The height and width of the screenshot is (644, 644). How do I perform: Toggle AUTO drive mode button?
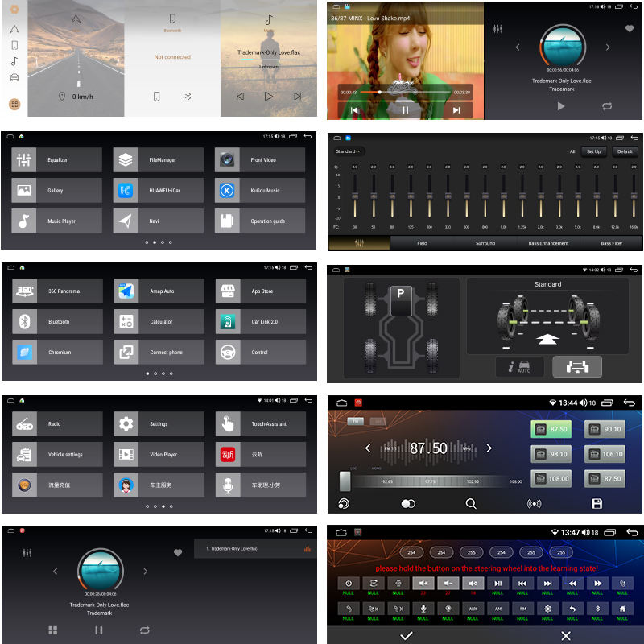pos(520,366)
